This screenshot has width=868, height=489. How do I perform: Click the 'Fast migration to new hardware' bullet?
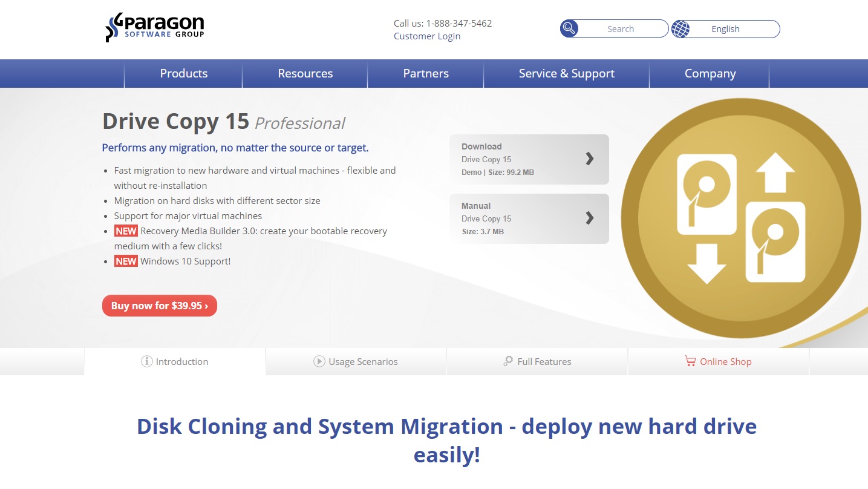[255, 178]
